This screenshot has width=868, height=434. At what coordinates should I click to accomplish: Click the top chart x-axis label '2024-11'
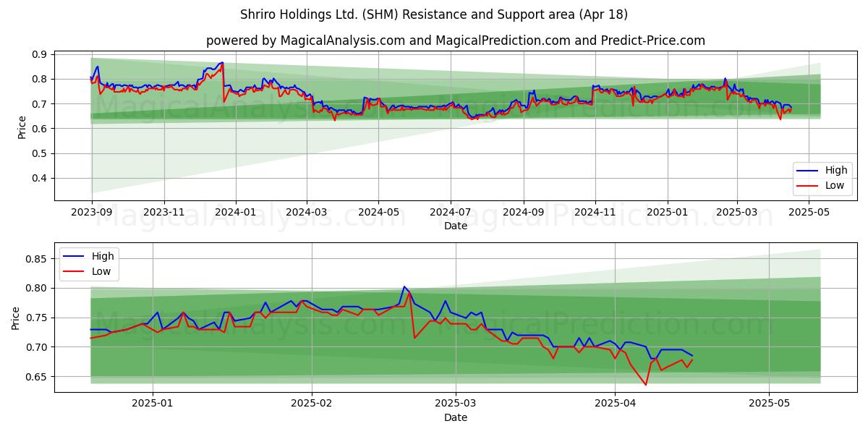coord(596,213)
